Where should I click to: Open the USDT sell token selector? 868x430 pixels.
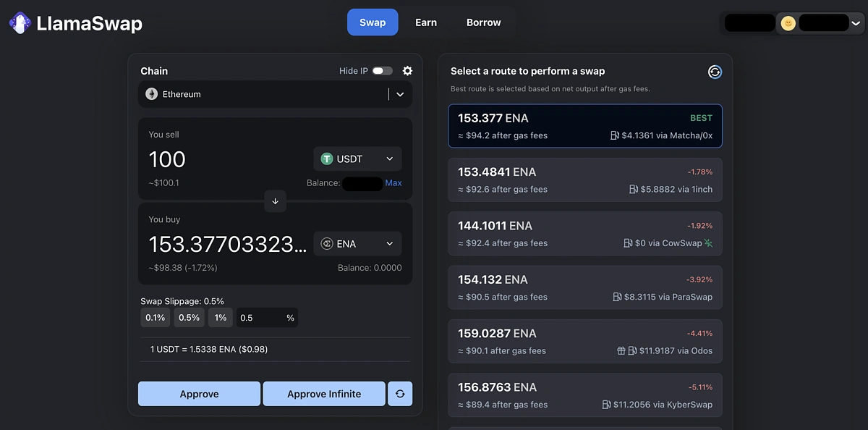[357, 159]
